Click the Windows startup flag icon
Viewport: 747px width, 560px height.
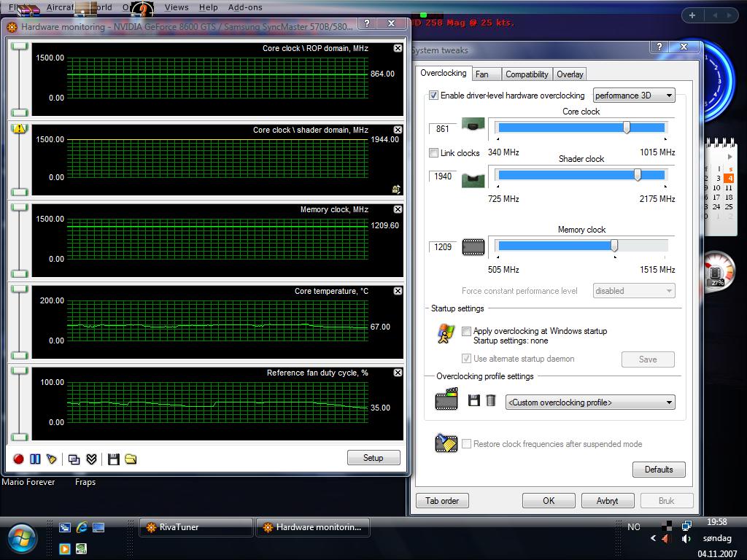click(446, 333)
